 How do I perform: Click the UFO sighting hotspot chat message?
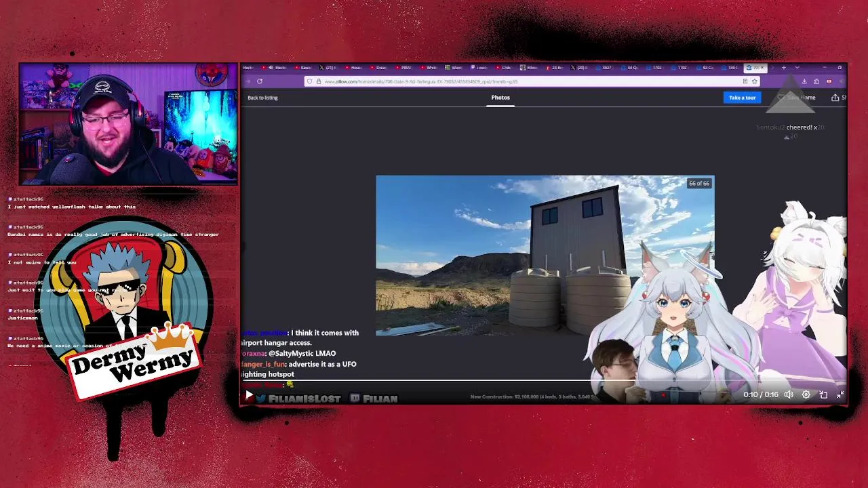298,369
